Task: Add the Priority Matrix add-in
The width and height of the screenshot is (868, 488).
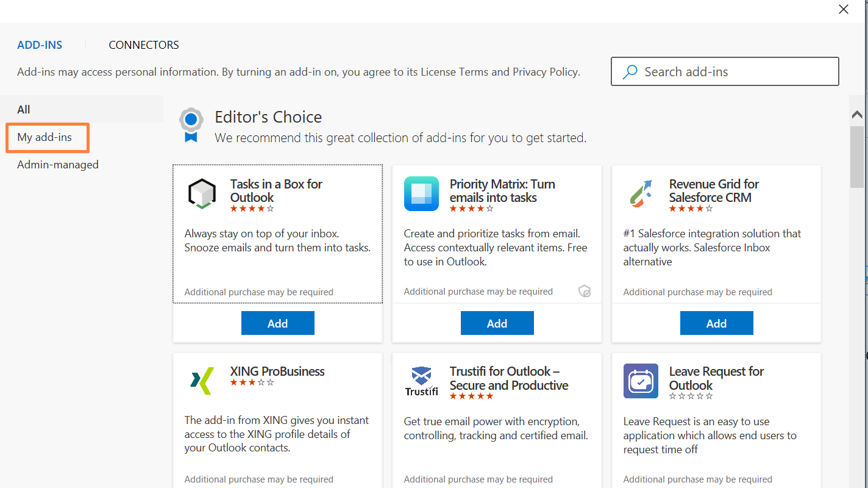Action: click(497, 323)
